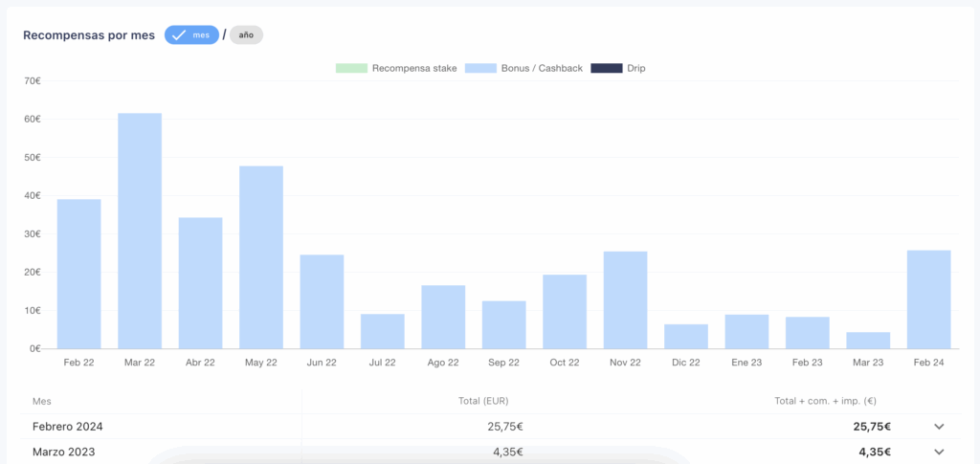Click the dark Drip legend swatch
This screenshot has width=980, height=464.
click(x=606, y=68)
